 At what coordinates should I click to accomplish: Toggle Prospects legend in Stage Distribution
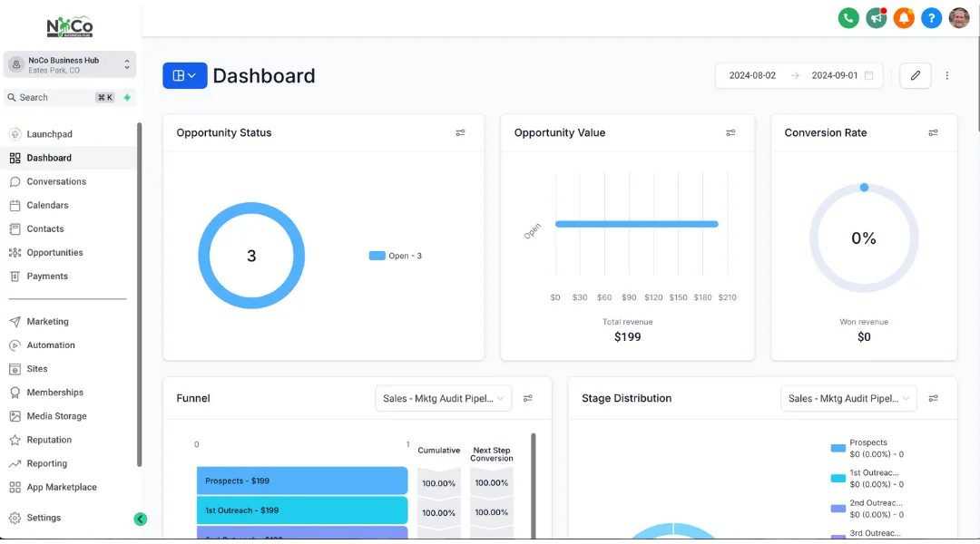(867, 448)
